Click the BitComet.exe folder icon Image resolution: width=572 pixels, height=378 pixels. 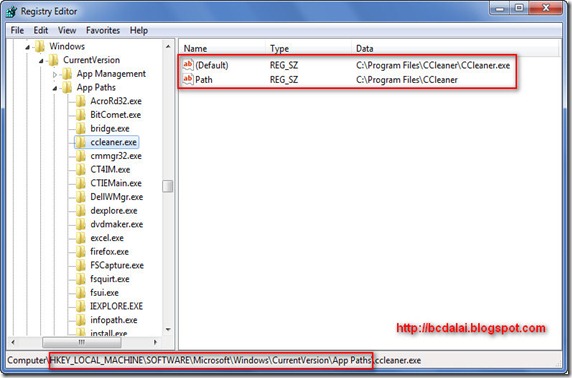tap(81, 115)
